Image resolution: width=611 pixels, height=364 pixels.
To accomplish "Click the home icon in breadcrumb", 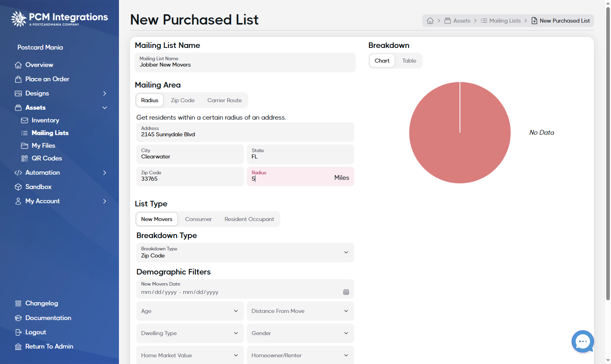I will pos(430,21).
